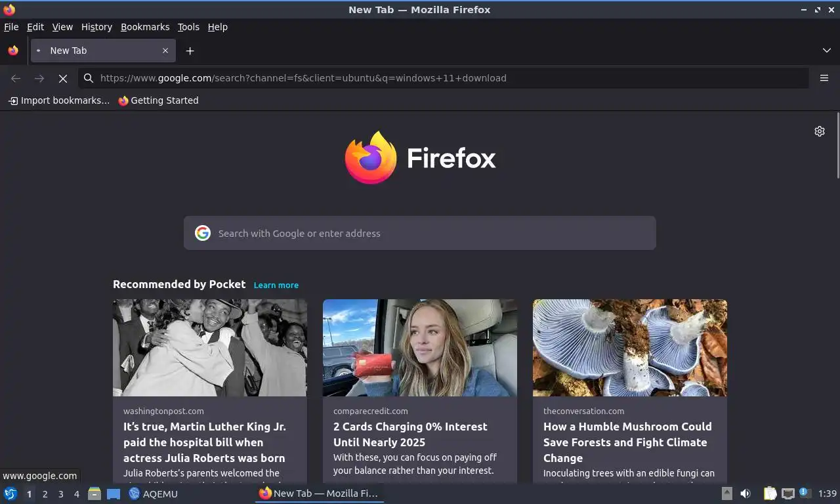The height and width of the screenshot is (504, 840).
Task: Click the theconversation.com source text
Action: [583, 411]
